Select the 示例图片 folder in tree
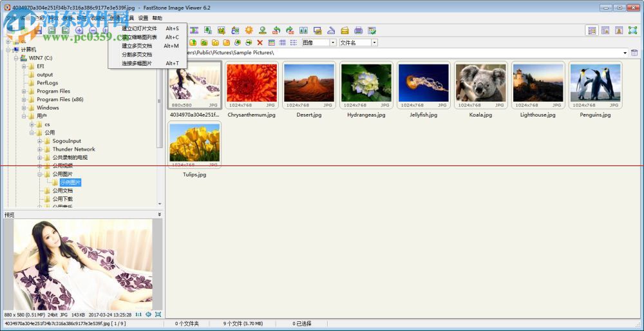The width and height of the screenshot is (644, 331). coord(71,182)
